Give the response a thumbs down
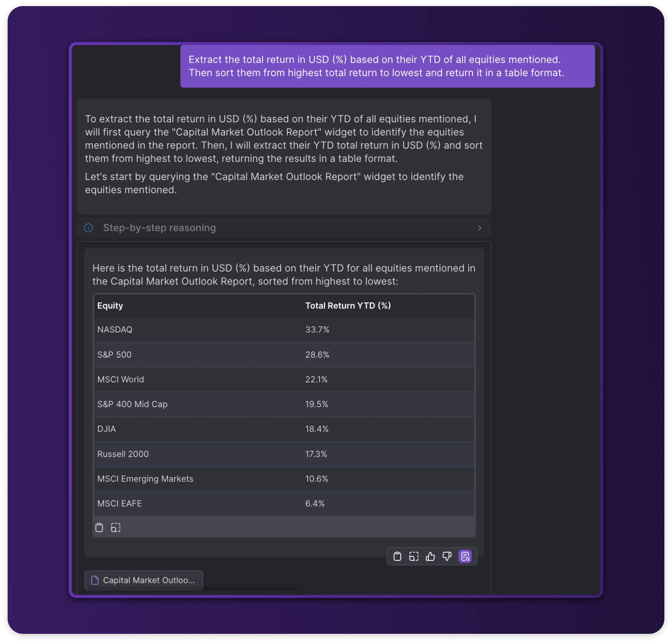 [447, 556]
